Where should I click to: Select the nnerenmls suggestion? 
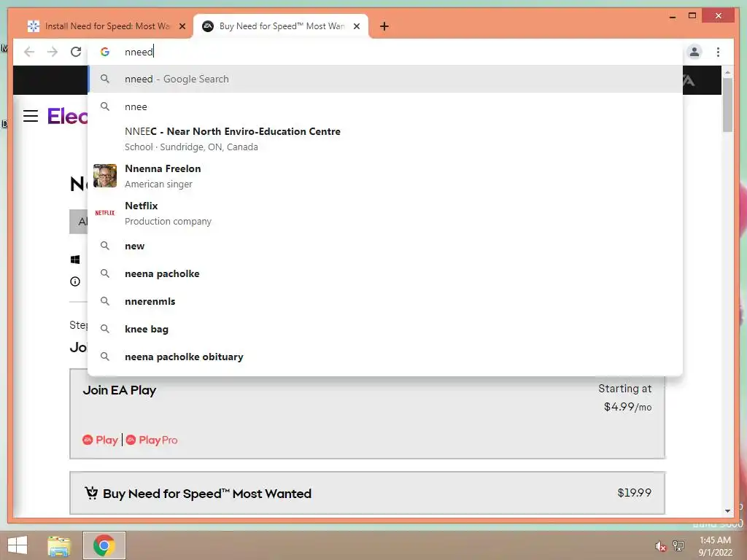tap(385, 301)
